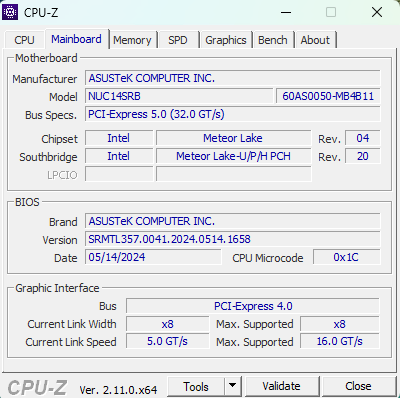This screenshot has height=398, width=400.
Task: Click the Southbridge Rev. value 20
Action: tap(363, 156)
